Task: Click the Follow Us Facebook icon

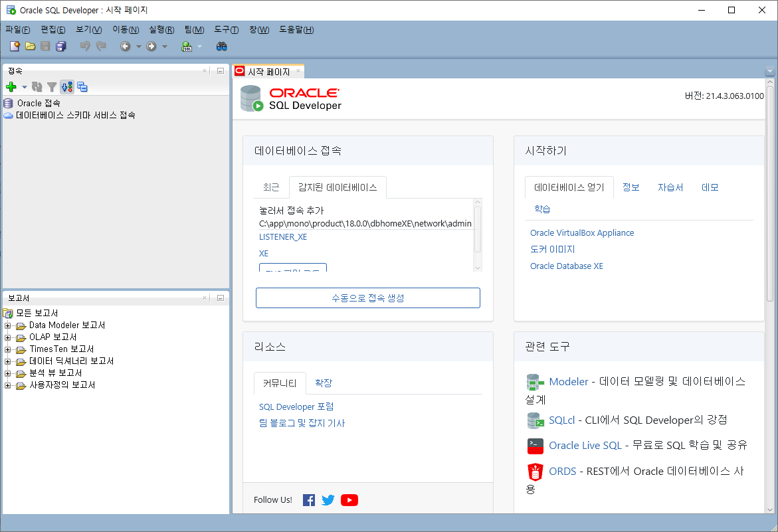Action: point(309,499)
